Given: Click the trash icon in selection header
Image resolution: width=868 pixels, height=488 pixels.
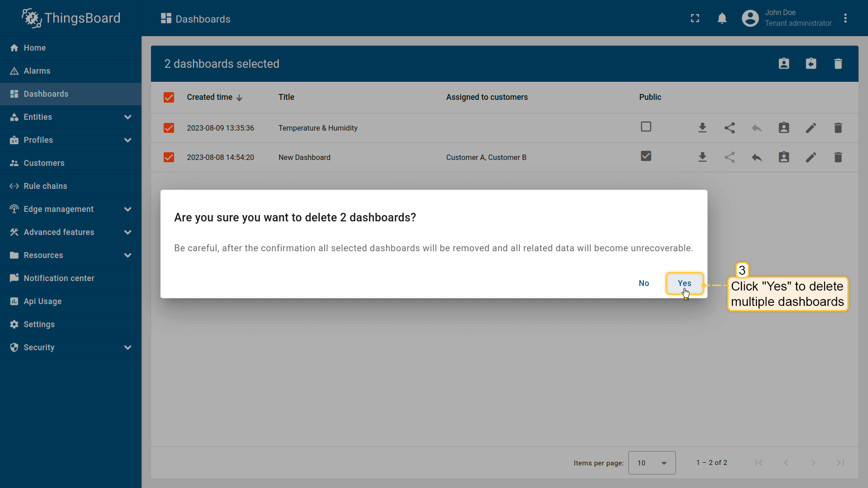Looking at the screenshot, I should click(838, 64).
